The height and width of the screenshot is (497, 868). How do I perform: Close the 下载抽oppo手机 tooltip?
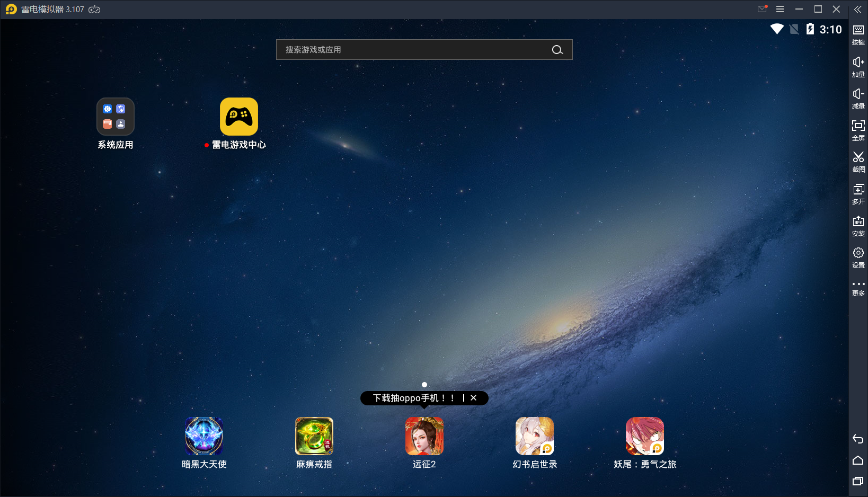click(474, 398)
